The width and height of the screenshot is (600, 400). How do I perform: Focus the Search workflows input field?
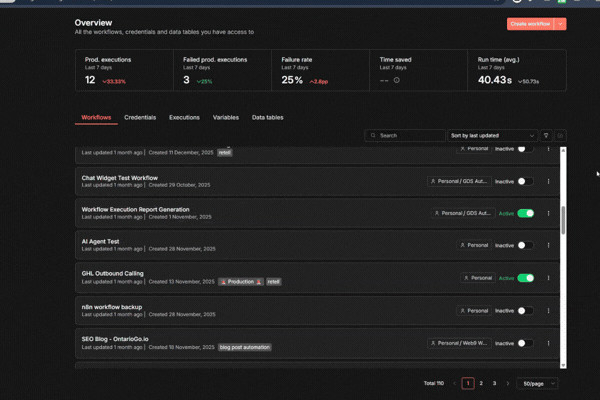click(405, 136)
